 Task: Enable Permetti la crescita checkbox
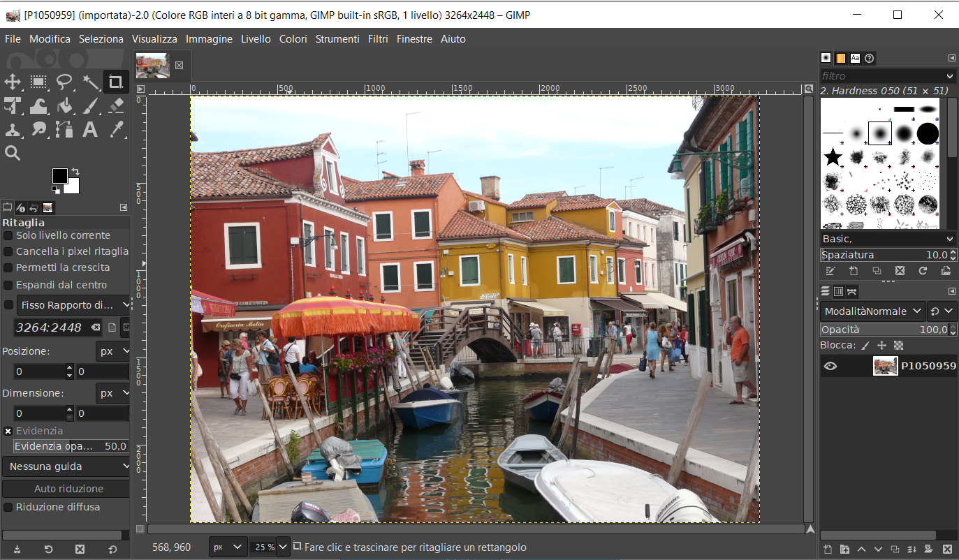pos(8,267)
